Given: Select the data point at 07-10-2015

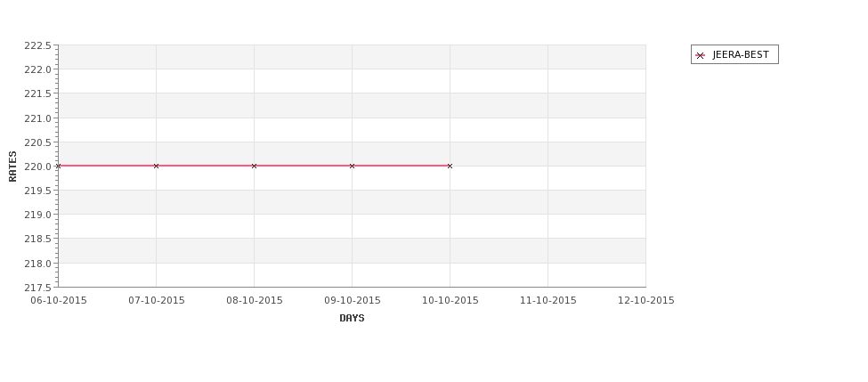Looking at the screenshot, I should click(156, 166).
